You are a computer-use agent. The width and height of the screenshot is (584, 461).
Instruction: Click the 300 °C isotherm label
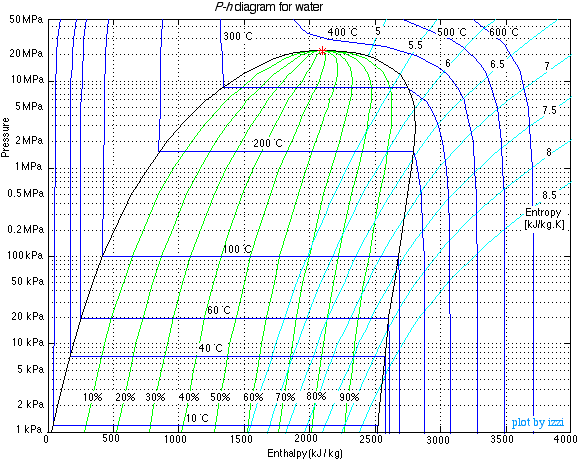tap(238, 36)
